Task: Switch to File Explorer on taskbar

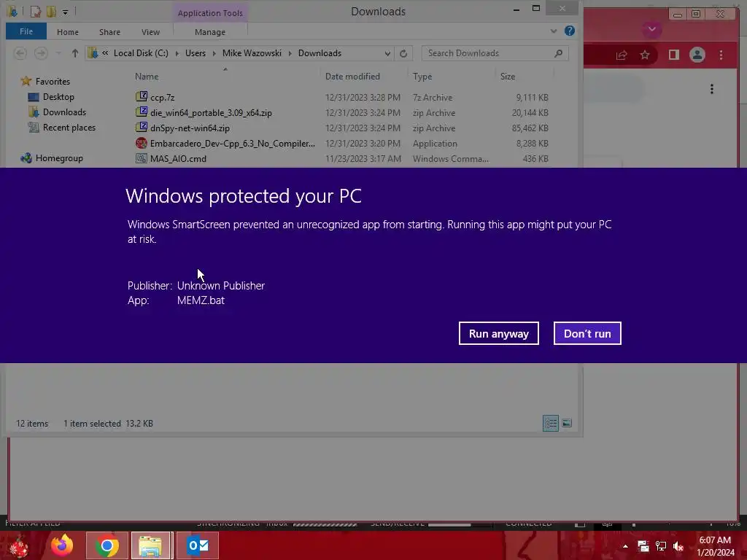Action: point(150,545)
